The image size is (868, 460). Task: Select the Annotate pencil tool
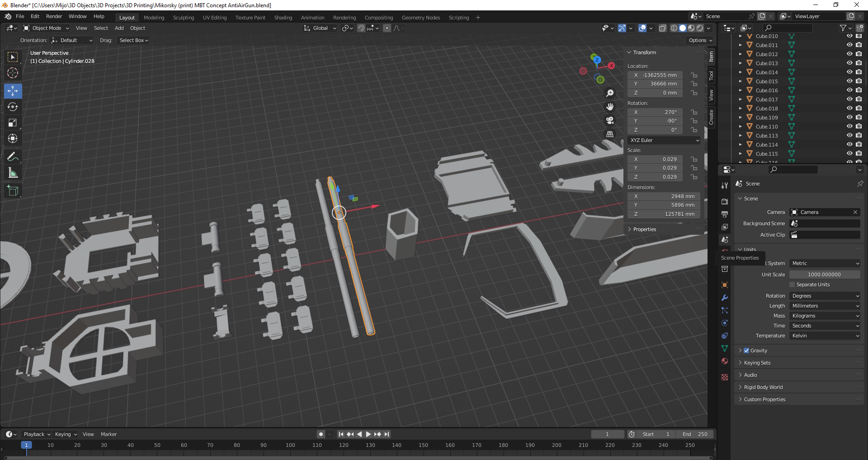click(x=13, y=157)
